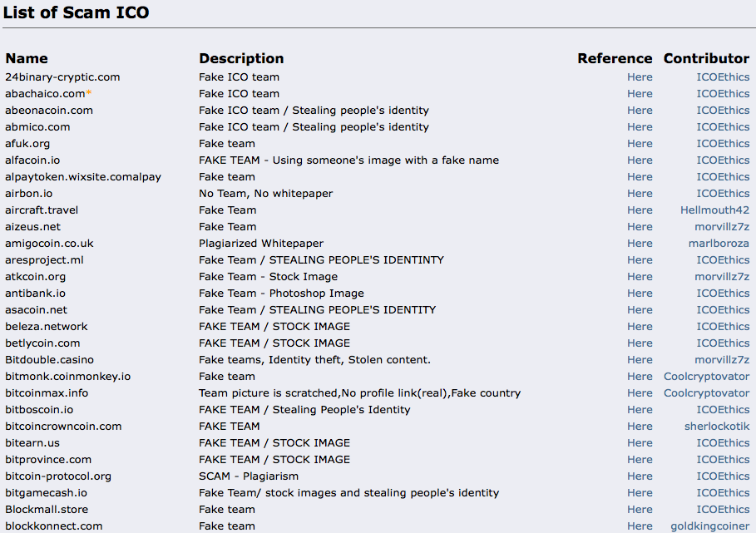Open ICOEthics link in alfacoin.io row

[723, 160]
